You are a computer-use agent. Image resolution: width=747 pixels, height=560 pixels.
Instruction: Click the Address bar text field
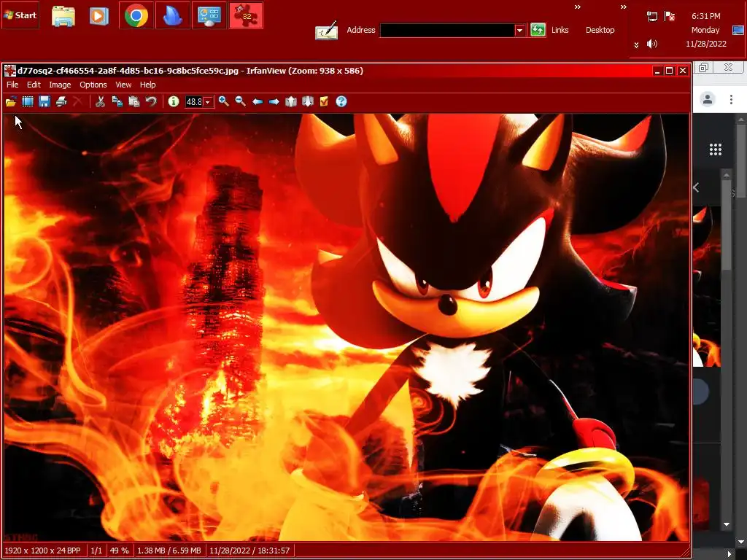tap(447, 30)
